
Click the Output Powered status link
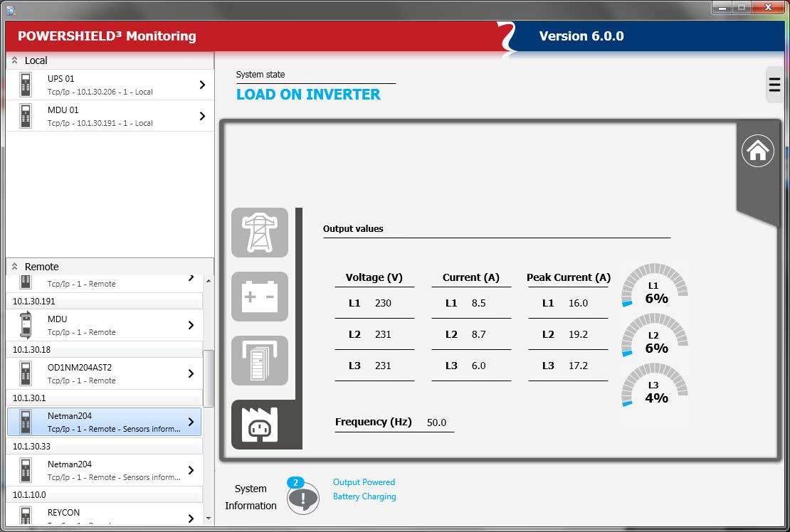point(364,482)
